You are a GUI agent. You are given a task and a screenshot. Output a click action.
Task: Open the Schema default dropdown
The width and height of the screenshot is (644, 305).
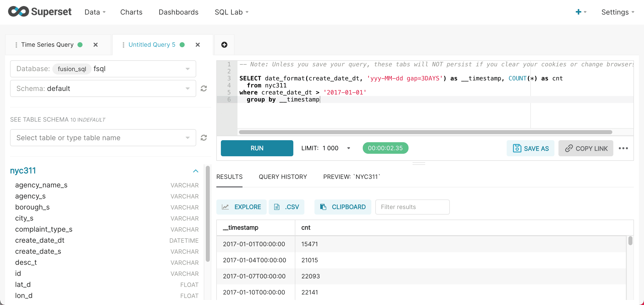tap(103, 88)
